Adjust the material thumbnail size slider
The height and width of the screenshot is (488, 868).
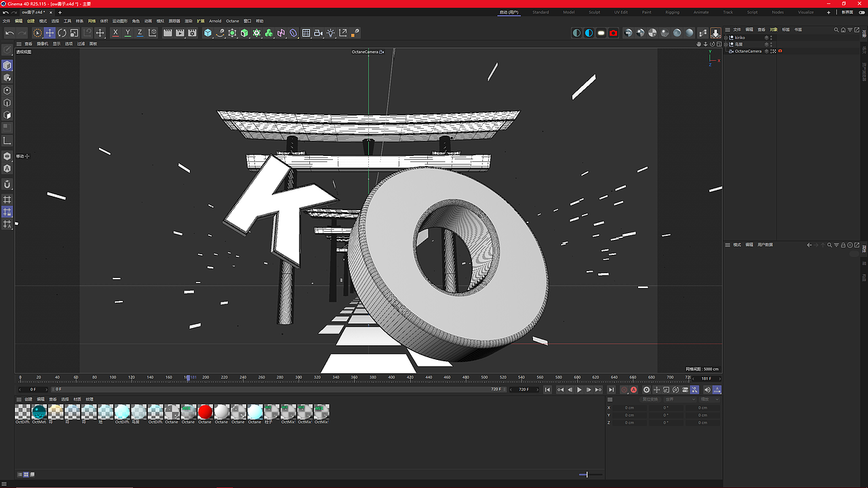587,474
